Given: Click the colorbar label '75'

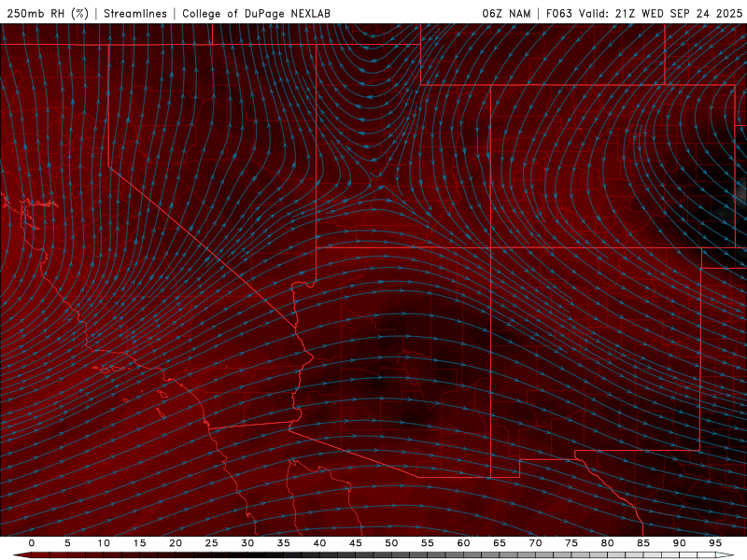Looking at the screenshot, I should coord(571,543).
